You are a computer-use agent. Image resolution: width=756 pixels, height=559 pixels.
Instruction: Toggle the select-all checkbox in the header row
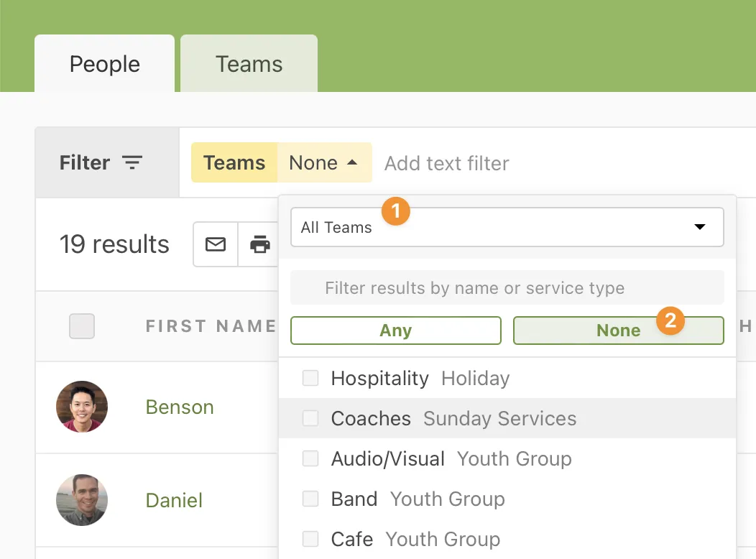(81, 325)
